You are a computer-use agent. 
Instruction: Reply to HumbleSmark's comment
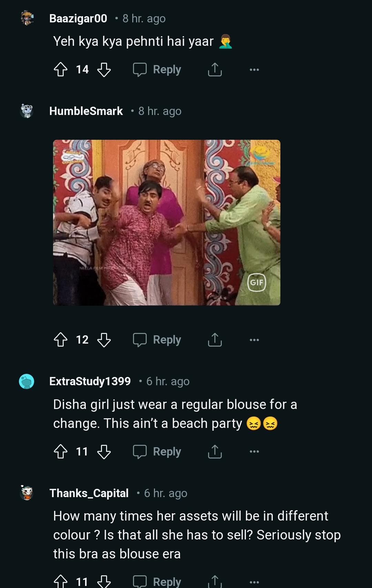click(157, 340)
